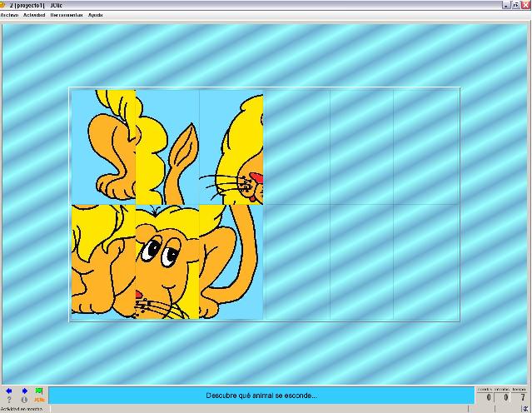Show activity information with the info icon
Viewport: 532px width, 413px height.
24,400
